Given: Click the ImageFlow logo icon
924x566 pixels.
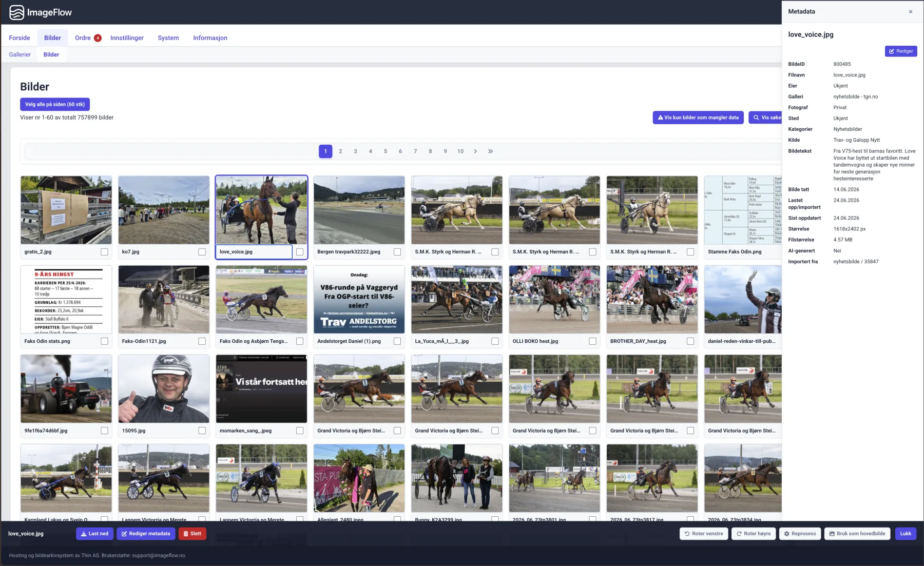Looking at the screenshot, I should tap(16, 12).
